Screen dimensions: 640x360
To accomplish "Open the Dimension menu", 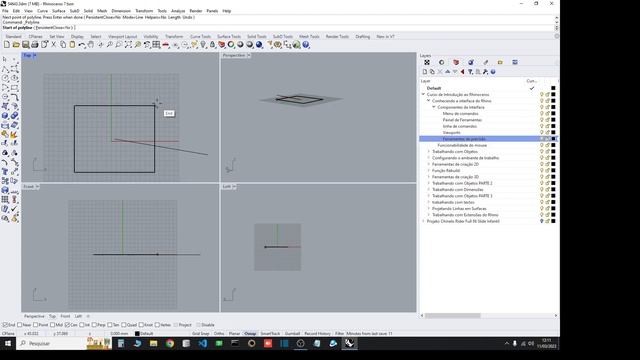I will 121,11.
